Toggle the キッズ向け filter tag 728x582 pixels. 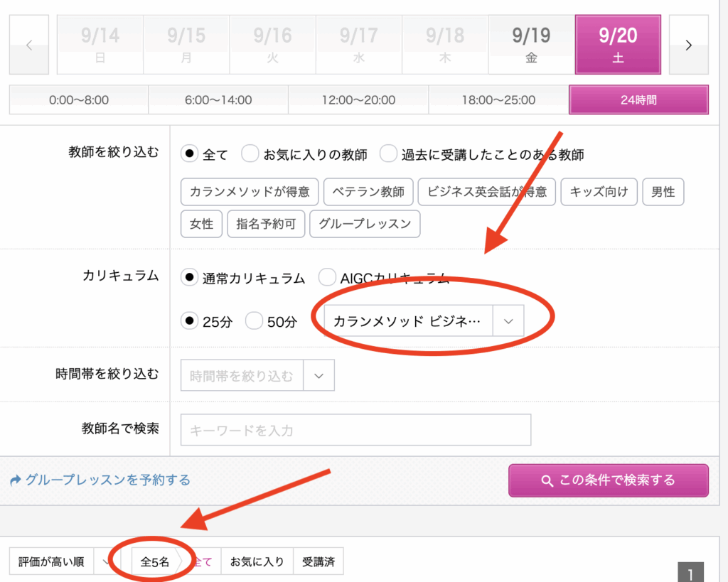599,192
